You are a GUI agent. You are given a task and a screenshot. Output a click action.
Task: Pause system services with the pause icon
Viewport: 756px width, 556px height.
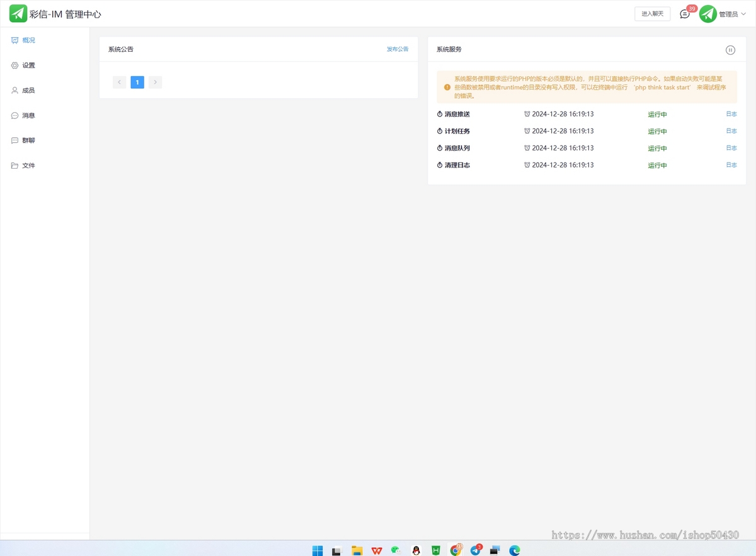coord(730,50)
